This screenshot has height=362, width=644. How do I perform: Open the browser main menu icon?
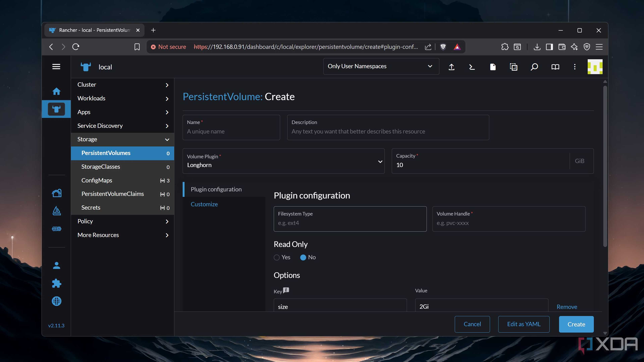tap(599, 47)
